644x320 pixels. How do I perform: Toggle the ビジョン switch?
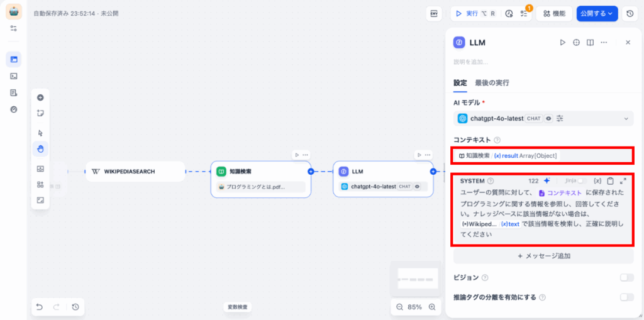coord(626,277)
